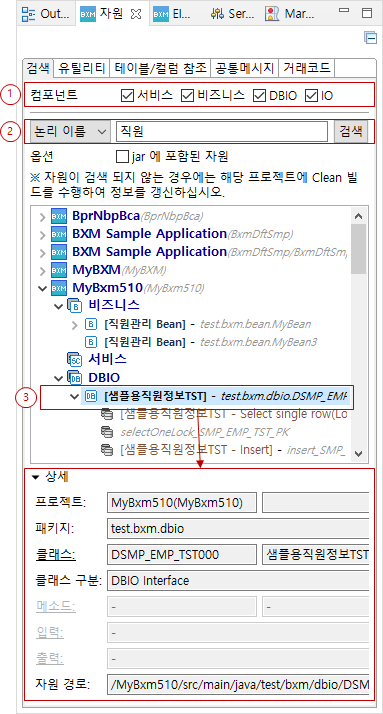Click the BprNbpBca BXM project icon
Screen dimensions: 383x714
59,216
